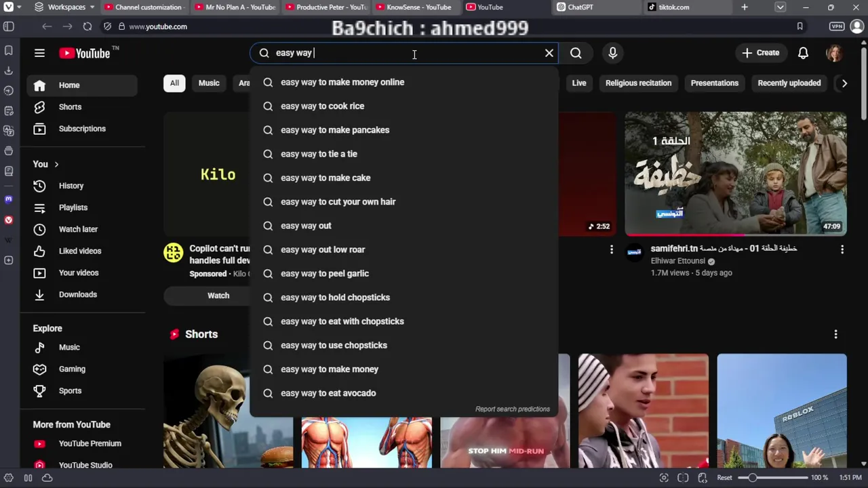The image size is (868, 488).
Task: Choose suggestion easy way to use chopsticks
Action: (403, 346)
